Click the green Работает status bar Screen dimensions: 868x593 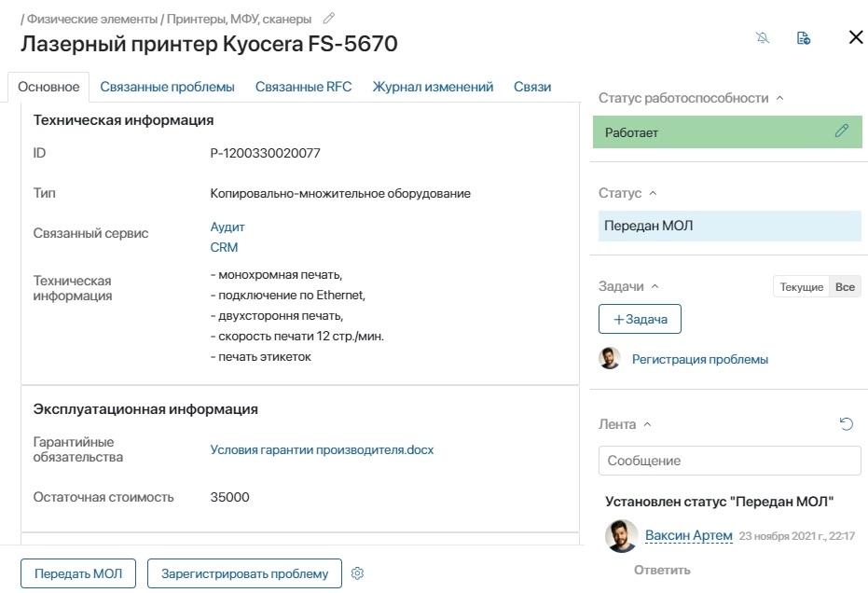(727, 131)
